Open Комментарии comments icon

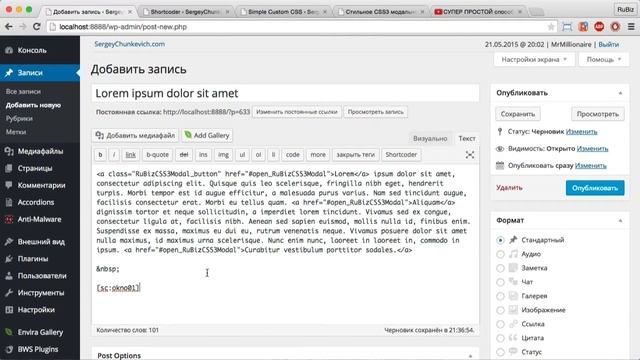click(9, 185)
